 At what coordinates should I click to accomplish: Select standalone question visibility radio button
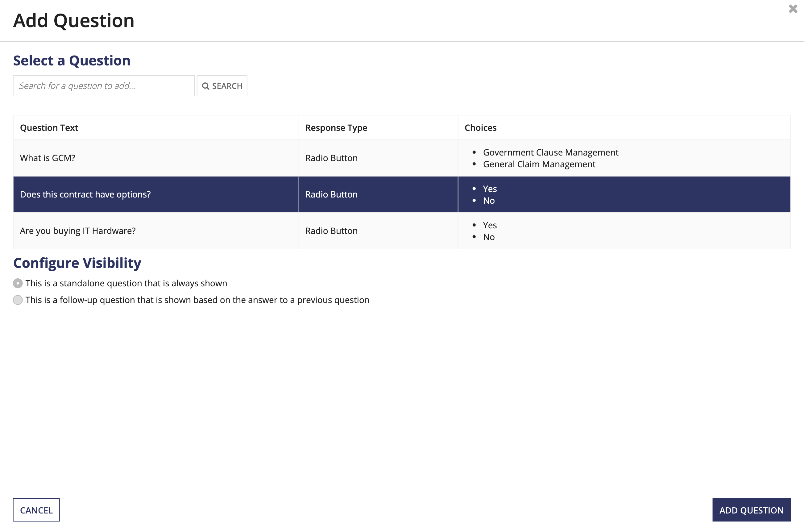[17, 283]
